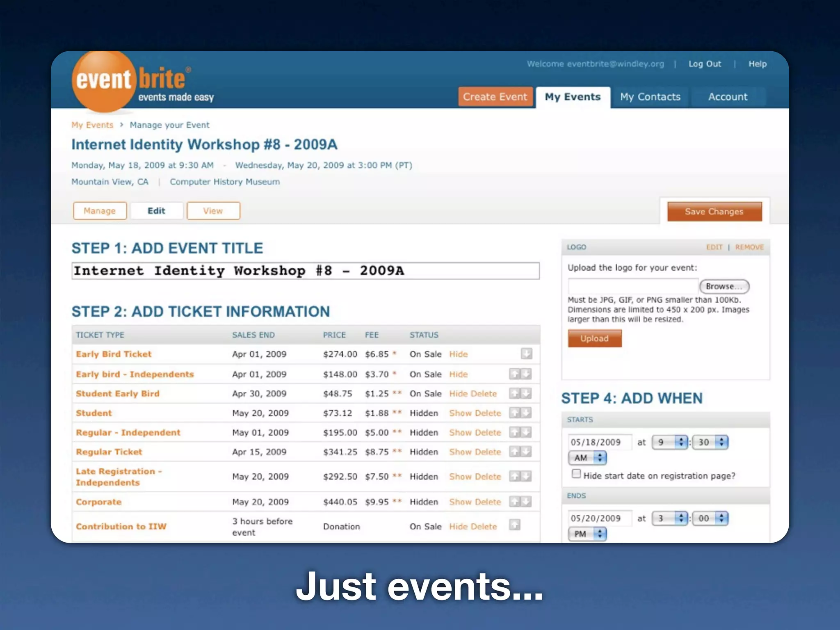The image size is (840, 630).
Task: Select the My Events tab
Action: point(573,97)
